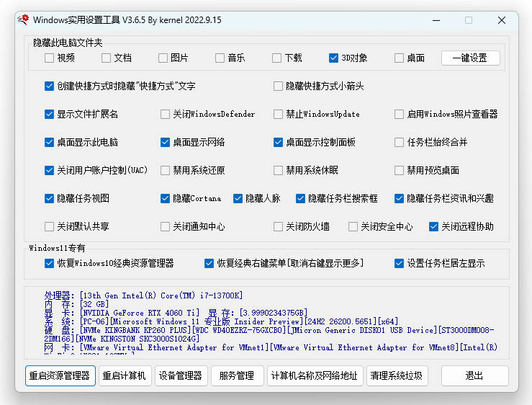Viewport: 532px width, 405px height.
Task: Uncheck 关闭远程协助
Action: tap(433, 226)
